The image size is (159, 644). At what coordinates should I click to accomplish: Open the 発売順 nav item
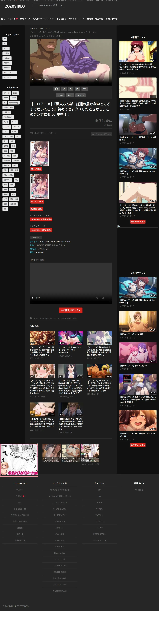[x=90, y=19]
